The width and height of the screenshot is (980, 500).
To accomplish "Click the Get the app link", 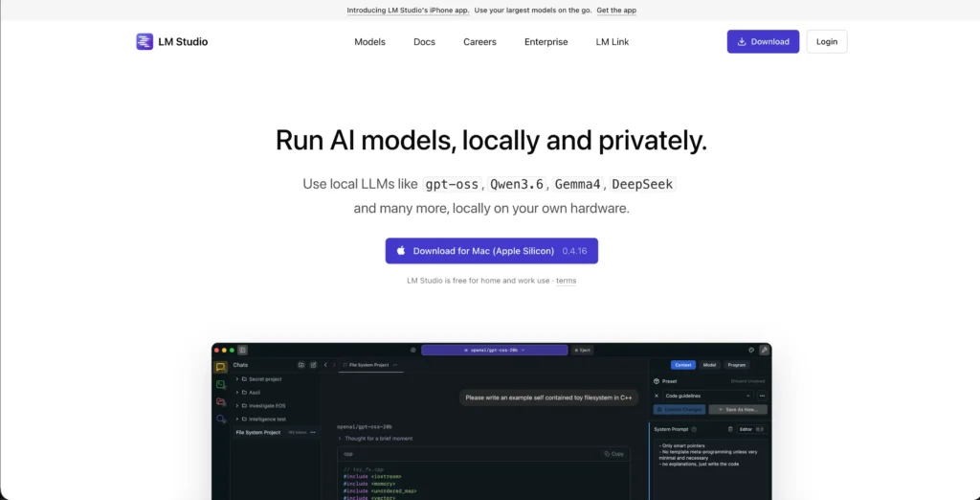I will (616, 10).
